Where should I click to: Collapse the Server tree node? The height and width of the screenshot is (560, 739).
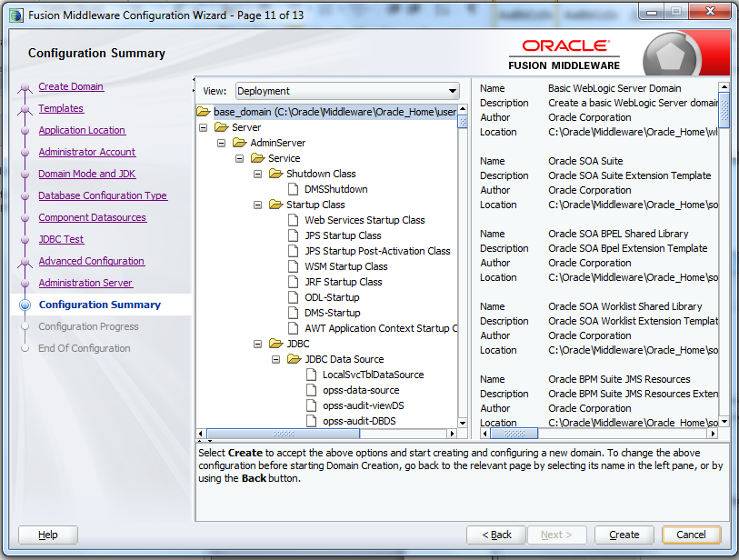pyautogui.click(x=202, y=126)
